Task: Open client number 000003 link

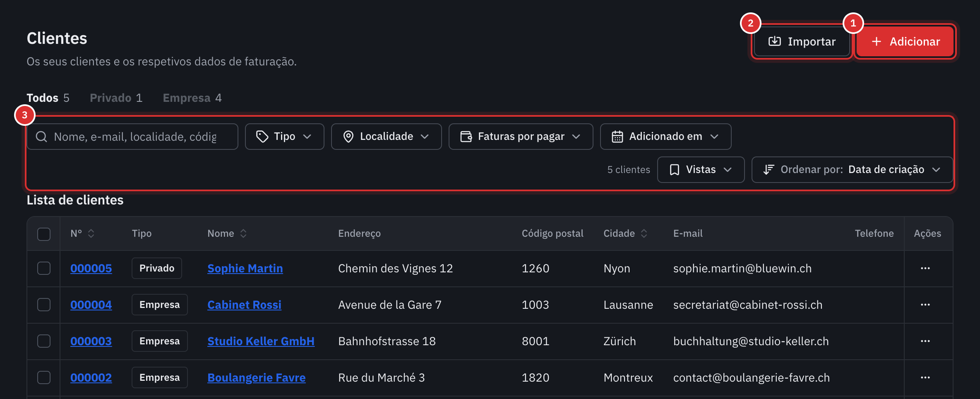Action: point(91,341)
